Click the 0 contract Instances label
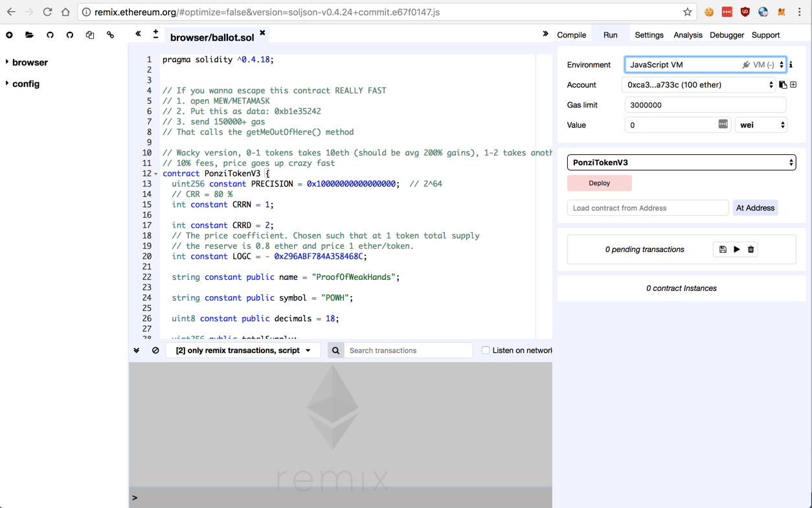 pyautogui.click(x=681, y=288)
